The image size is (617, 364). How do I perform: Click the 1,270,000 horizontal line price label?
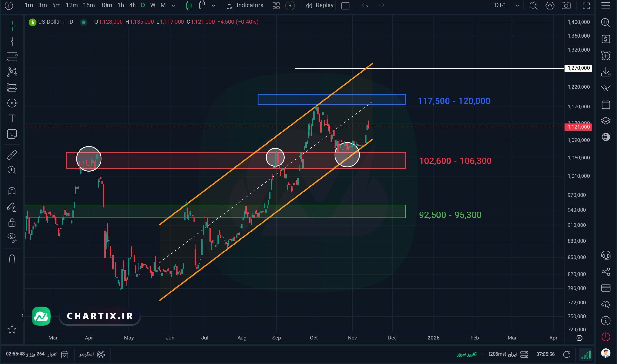[x=578, y=68]
